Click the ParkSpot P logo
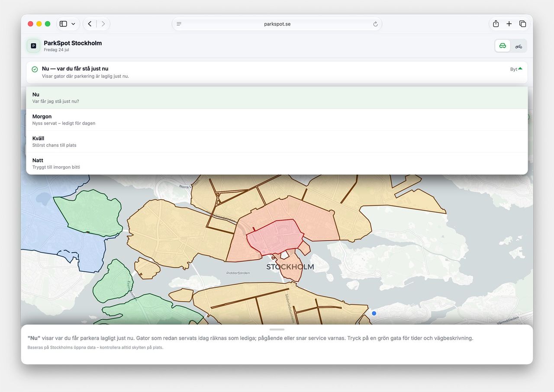Viewport: 554px width, 392px height. point(33,46)
